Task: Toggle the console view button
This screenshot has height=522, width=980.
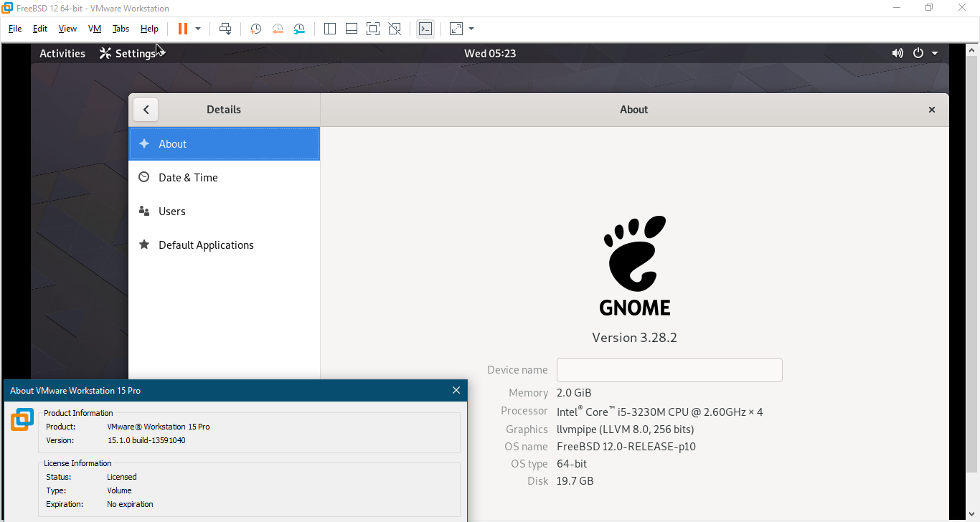Action: click(x=425, y=29)
